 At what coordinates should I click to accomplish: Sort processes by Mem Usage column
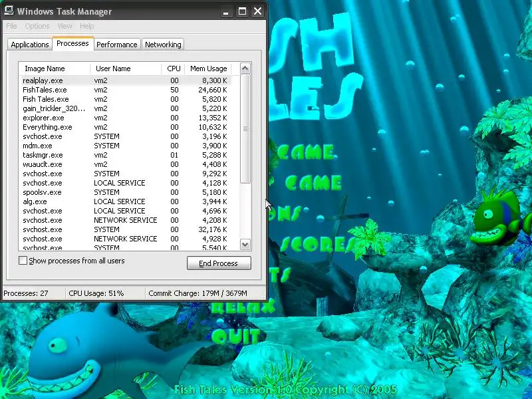coord(208,68)
